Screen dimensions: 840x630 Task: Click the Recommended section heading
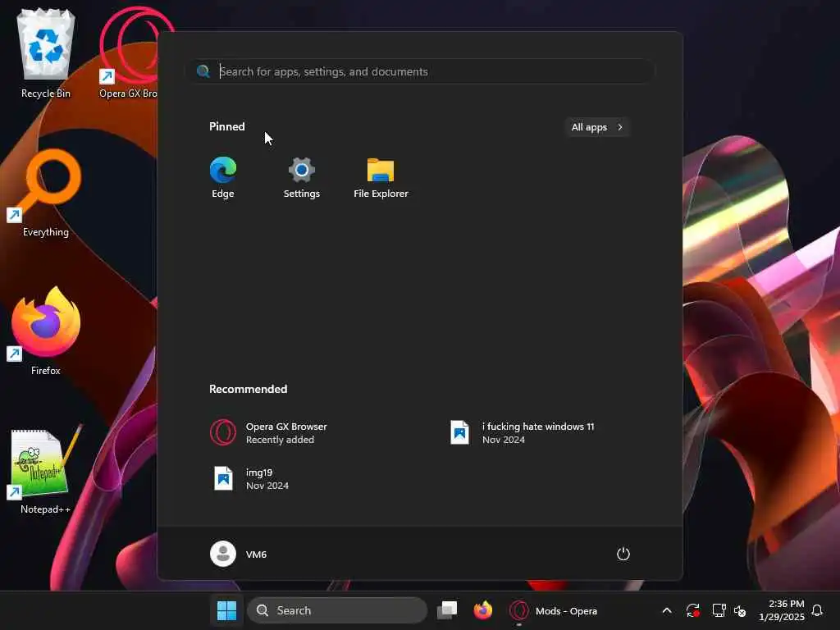pyautogui.click(x=248, y=389)
